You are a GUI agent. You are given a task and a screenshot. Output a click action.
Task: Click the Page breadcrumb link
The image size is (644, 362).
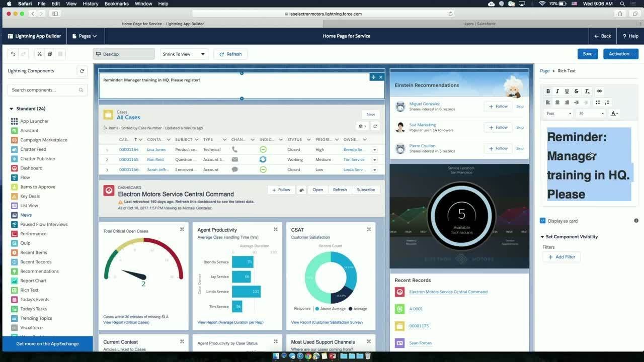pos(544,71)
